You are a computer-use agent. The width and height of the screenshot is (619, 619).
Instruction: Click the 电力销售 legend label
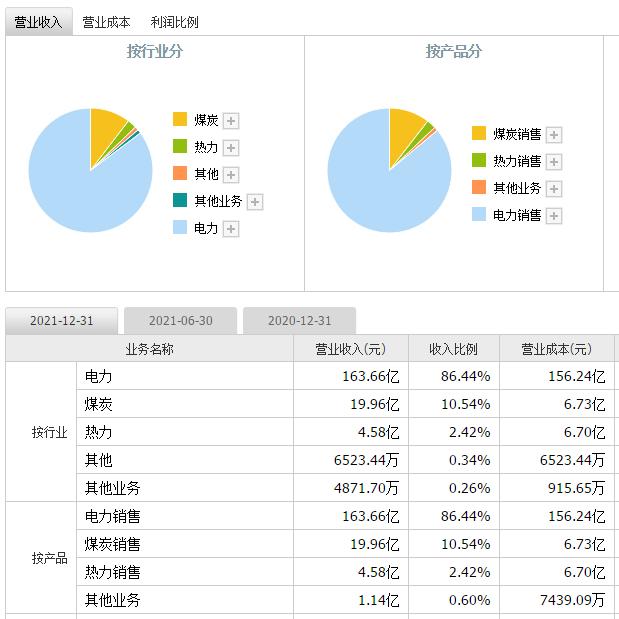pos(517,215)
